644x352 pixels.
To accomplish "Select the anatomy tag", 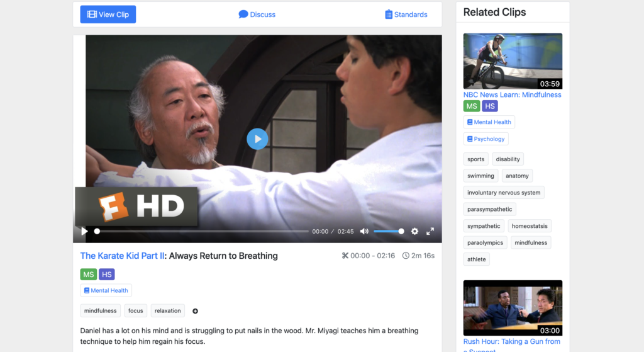I will [517, 176].
